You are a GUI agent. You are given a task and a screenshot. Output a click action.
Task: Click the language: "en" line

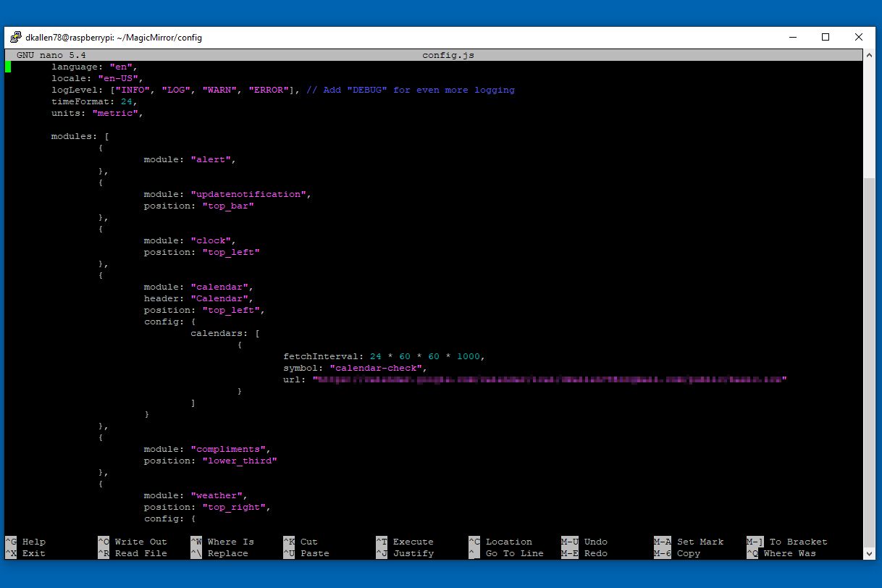tap(94, 67)
